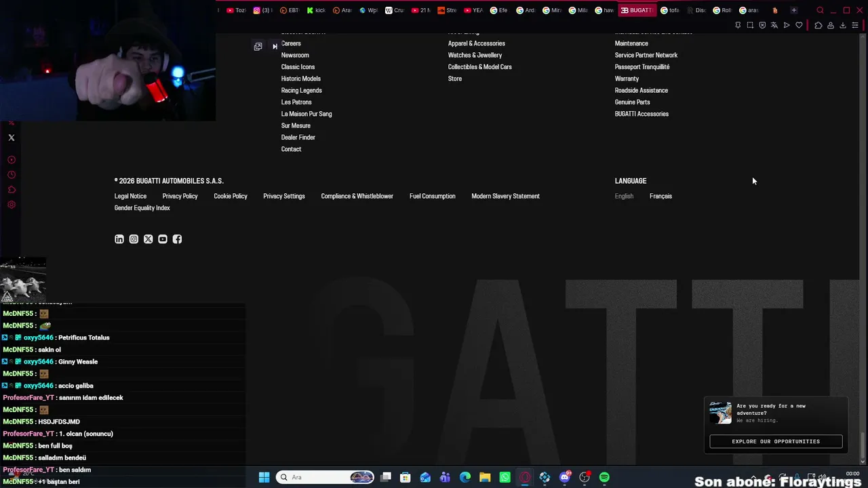The width and height of the screenshot is (868, 488).
Task: Open Spotify from the taskbar
Action: click(x=604, y=477)
